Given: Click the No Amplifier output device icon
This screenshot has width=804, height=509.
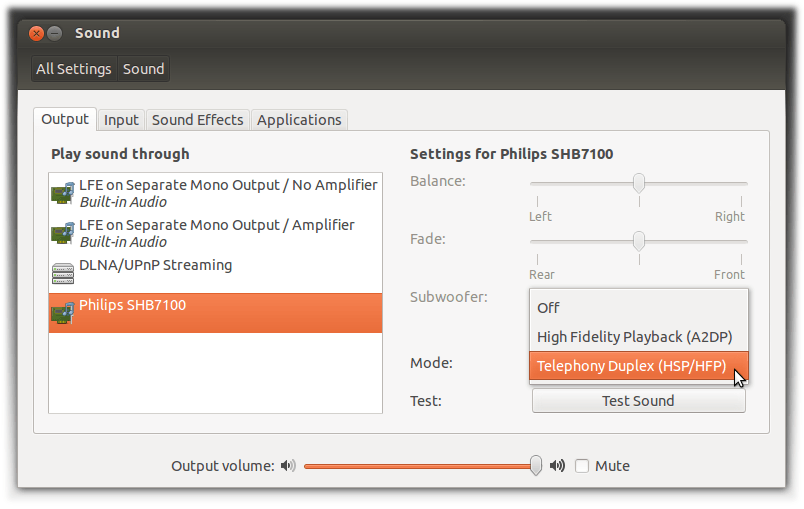Looking at the screenshot, I should pyautogui.click(x=63, y=193).
